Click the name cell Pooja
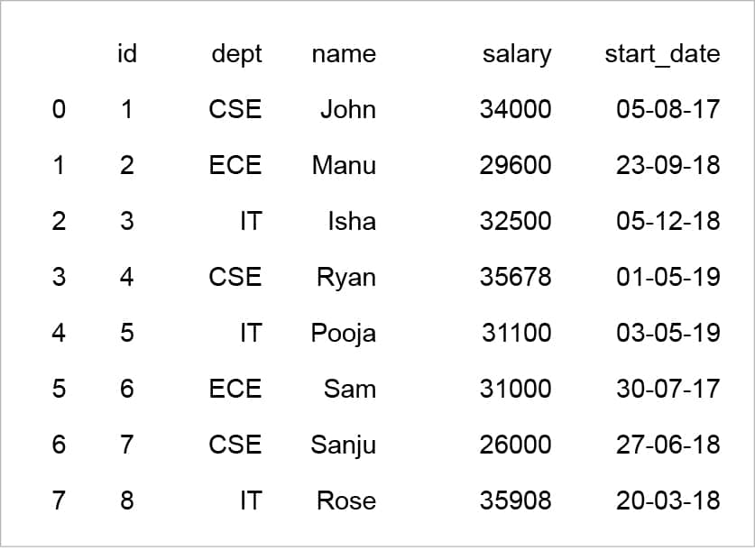The width and height of the screenshot is (755, 560). click(x=344, y=334)
